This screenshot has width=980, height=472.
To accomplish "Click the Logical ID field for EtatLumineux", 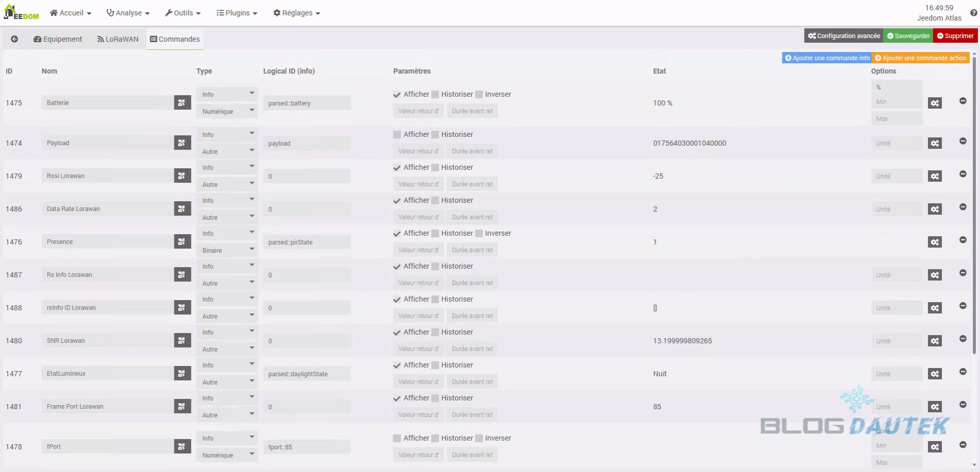I will tap(307, 374).
